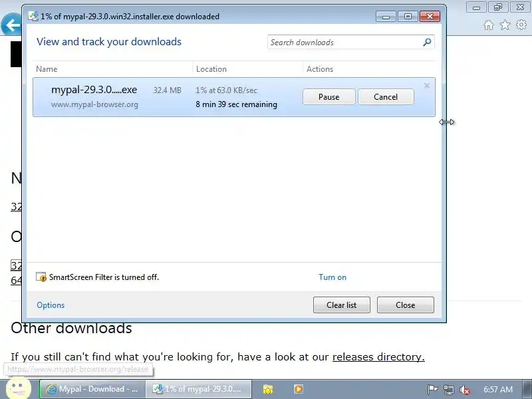The width and height of the screenshot is (532, 399).
Task: Open download Options link
Action: click(51, 305)
